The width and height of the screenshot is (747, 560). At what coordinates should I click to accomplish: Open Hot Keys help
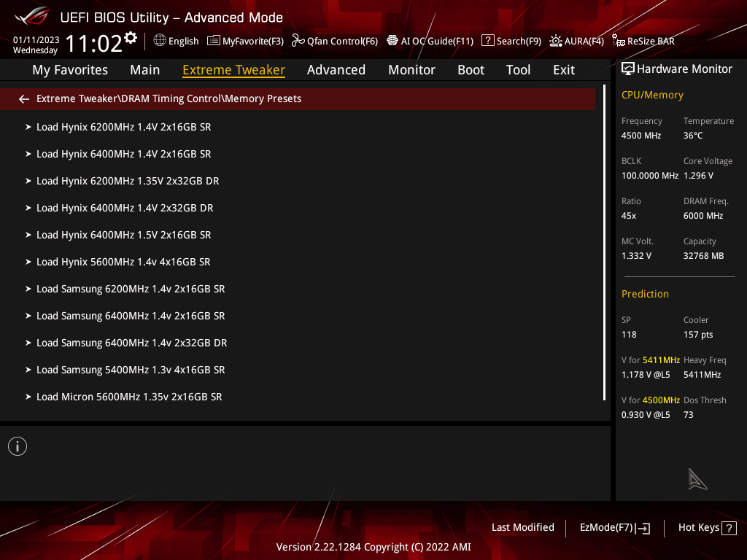707,528
